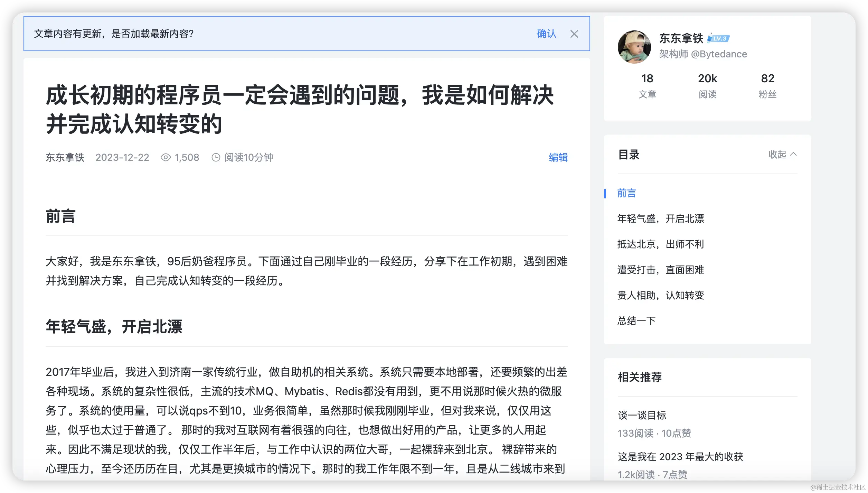868x493 pixels.
Task: Click the clock reading time icon
Action: click(x=216, y=158)
